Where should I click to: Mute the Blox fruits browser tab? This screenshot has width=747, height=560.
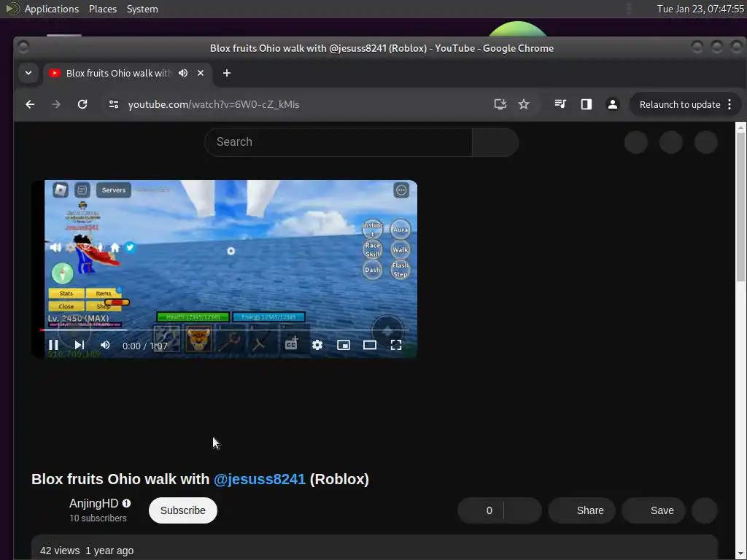click(183, 73)
